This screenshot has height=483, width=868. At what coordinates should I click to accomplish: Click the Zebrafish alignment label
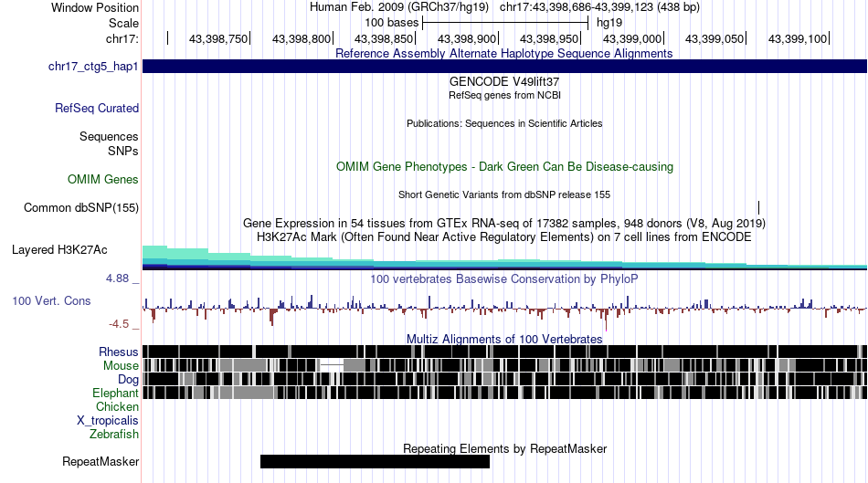[x=114, y=435]
